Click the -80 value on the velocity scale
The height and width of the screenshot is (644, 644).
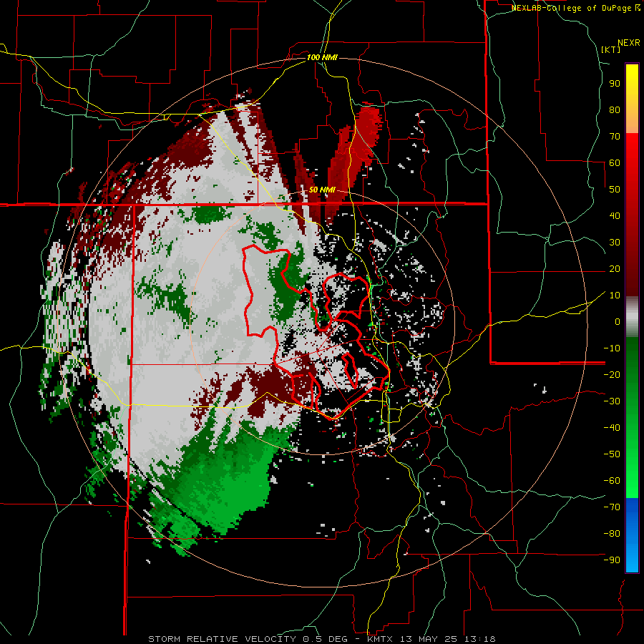(x=612, y=534)
